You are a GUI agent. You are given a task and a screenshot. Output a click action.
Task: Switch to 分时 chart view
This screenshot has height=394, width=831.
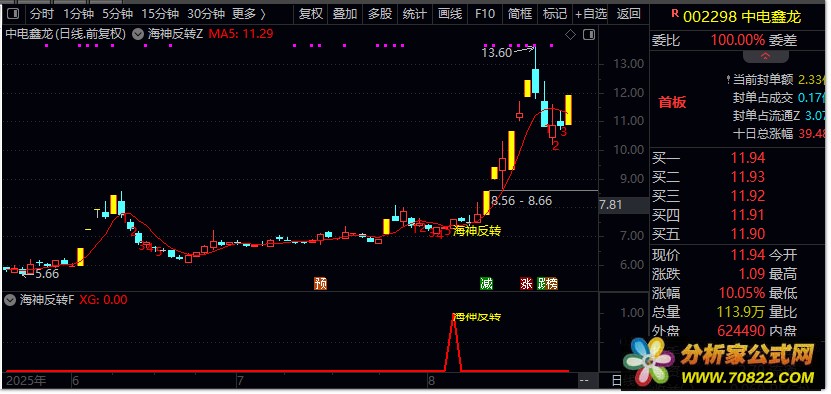tap(42, 13)
